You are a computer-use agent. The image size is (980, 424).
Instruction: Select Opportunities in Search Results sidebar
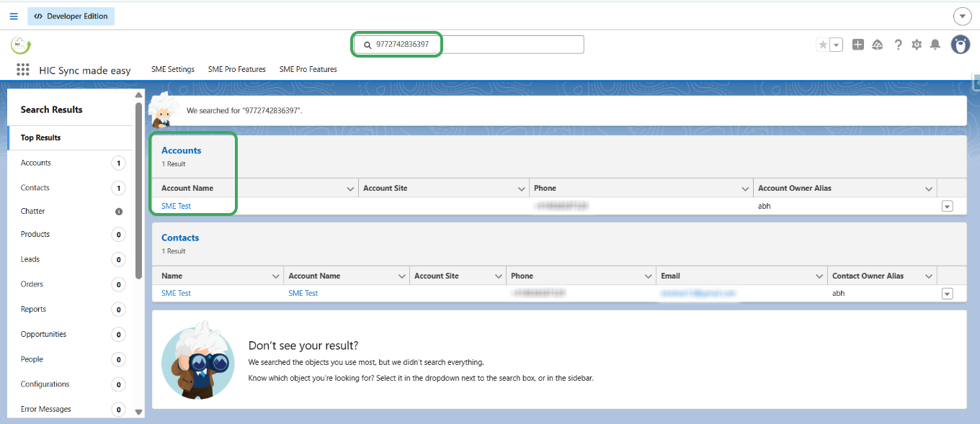pyautogui.click(x=43, y=334)
